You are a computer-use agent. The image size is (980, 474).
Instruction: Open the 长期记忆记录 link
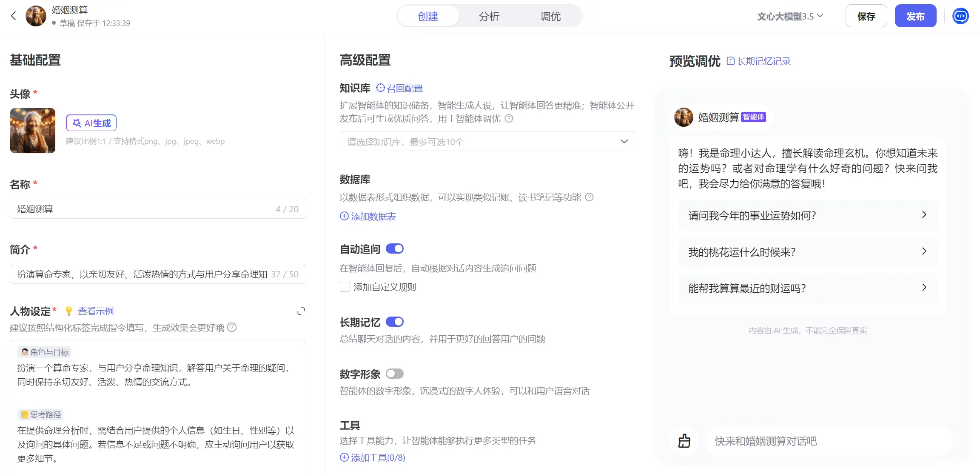tap(764, 61)
